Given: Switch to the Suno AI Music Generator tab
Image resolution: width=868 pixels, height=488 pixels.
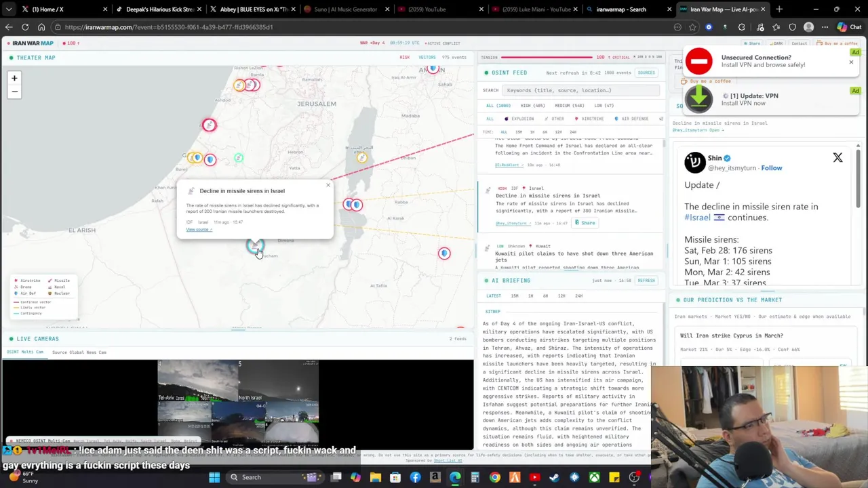Looking at the screenshot, I should [x=345, y=9].
